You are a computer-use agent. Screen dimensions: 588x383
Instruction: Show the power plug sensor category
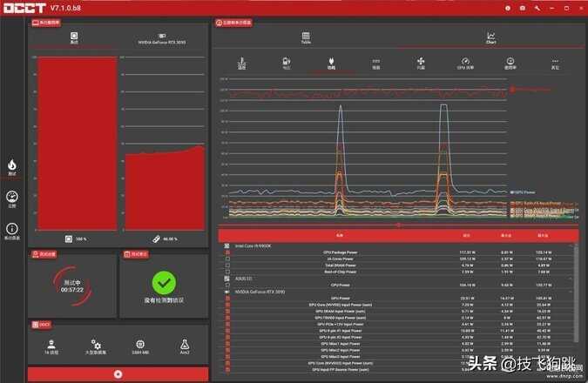point(331,63)
